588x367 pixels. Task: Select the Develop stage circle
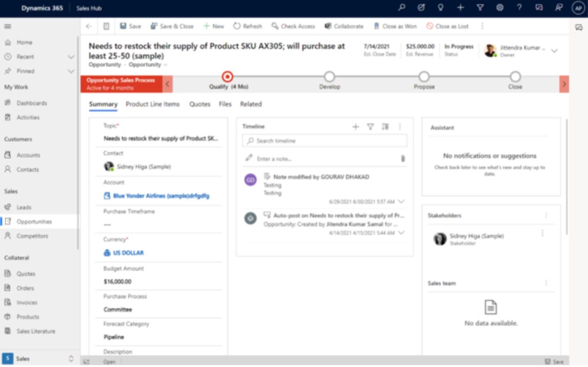(x=329, y=76)
